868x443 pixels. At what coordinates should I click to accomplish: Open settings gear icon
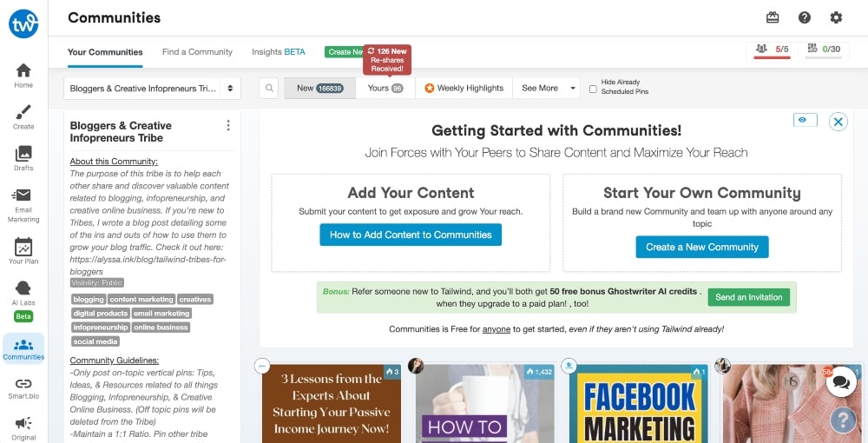836,17
